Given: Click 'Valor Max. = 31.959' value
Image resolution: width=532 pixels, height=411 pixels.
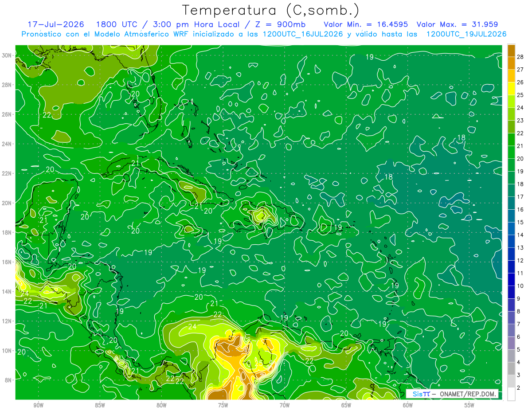Looking at the screenshot, I should coord(457,24).
